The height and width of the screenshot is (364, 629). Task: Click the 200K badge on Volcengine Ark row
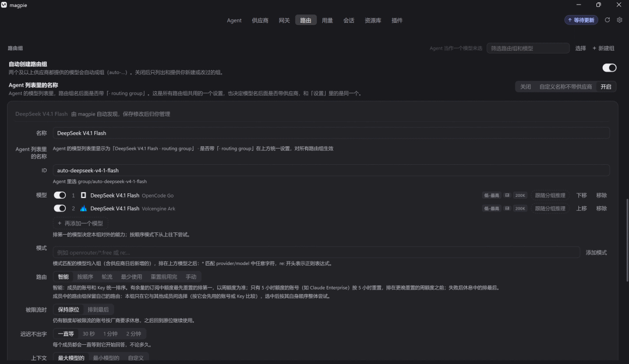click(520, 208)
